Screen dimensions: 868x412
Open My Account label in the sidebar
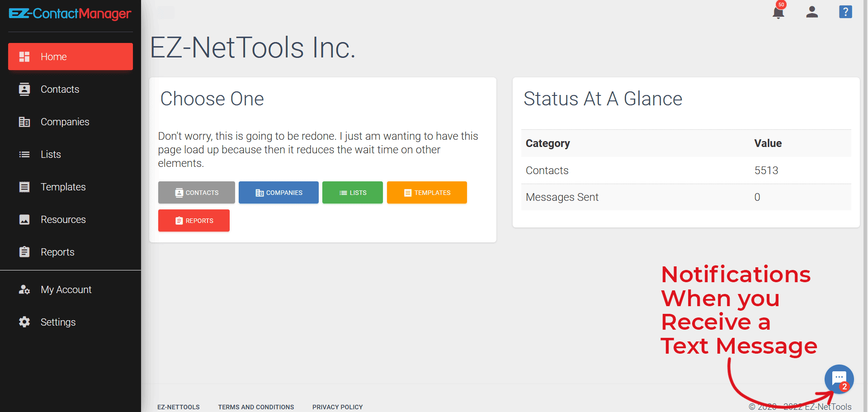66,289
